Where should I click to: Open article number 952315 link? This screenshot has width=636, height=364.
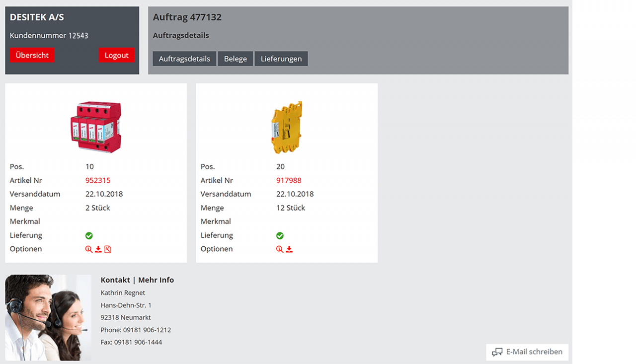(98, 180)
